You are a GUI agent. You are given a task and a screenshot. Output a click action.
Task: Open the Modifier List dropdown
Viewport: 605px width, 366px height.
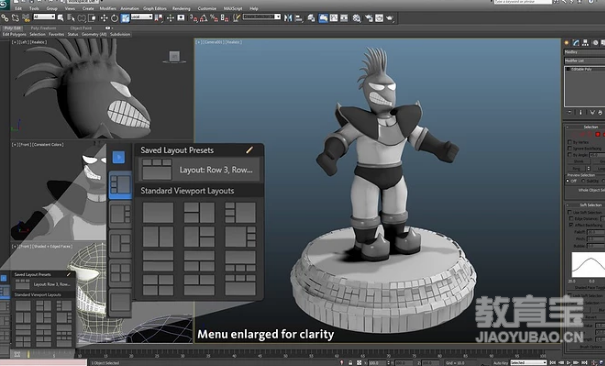click(585, 61)
